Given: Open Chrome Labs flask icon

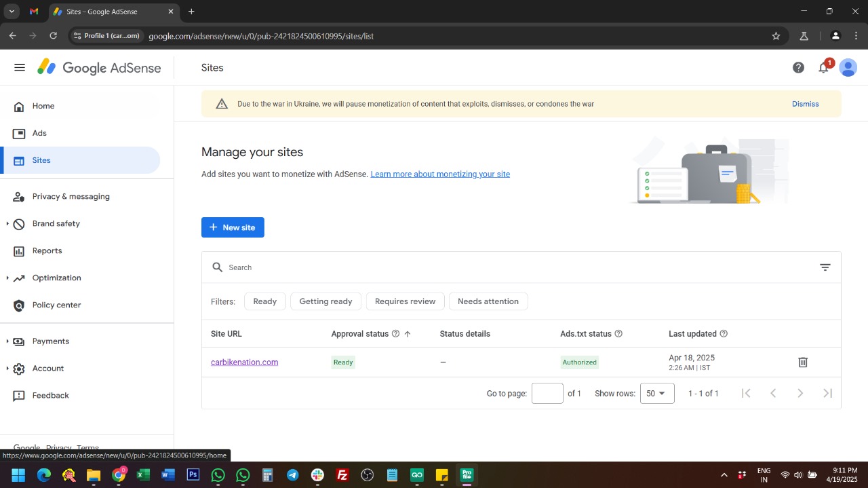Looking at the screenshot, I should tap(804, 36).
